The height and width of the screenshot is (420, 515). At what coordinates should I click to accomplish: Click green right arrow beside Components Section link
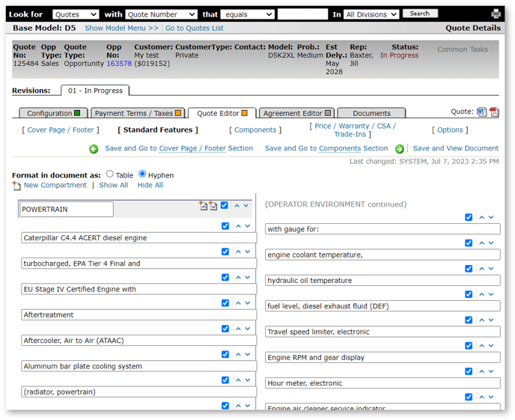click(x=399, y=149)
